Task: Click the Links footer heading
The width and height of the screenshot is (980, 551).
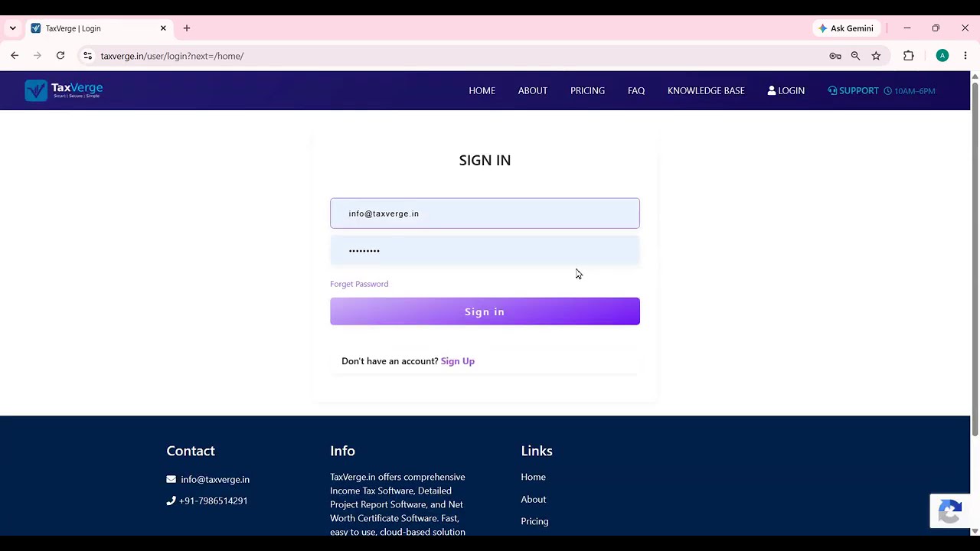Action: [537, 451]
